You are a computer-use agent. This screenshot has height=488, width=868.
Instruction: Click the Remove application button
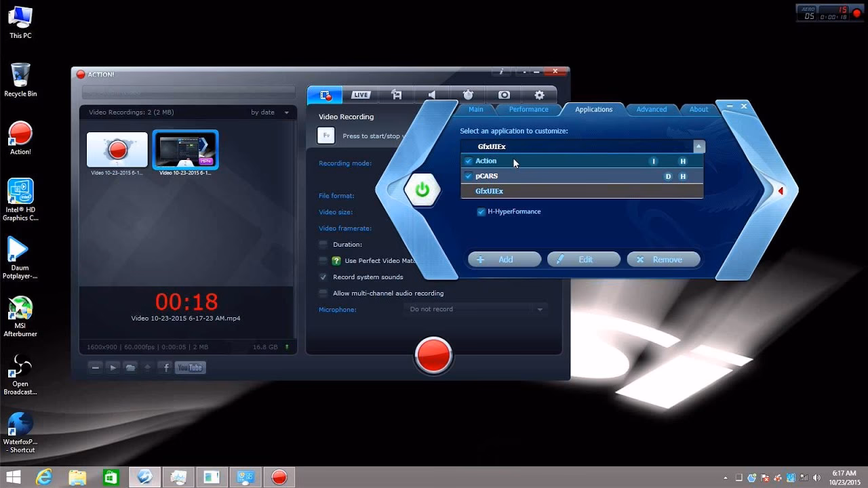tap(663, 260)
